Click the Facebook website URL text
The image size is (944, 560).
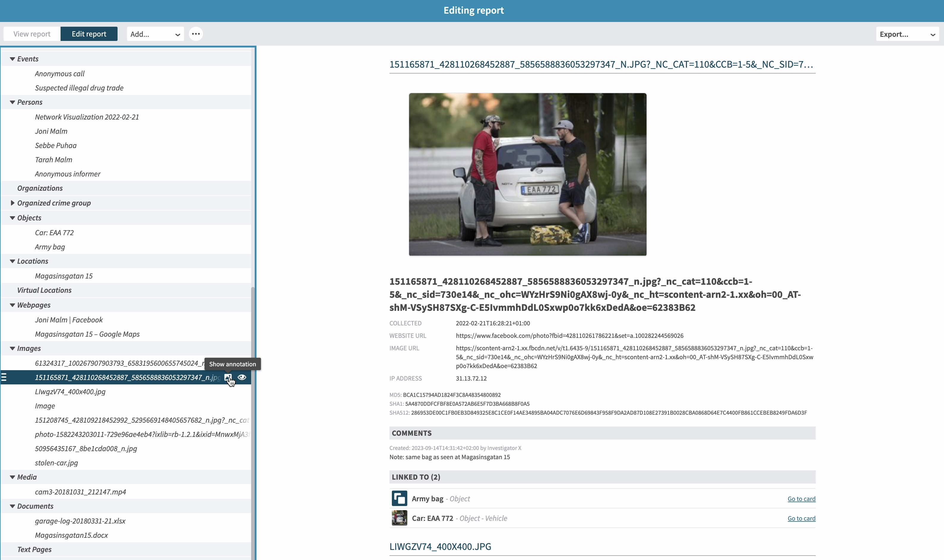(569, 336)
